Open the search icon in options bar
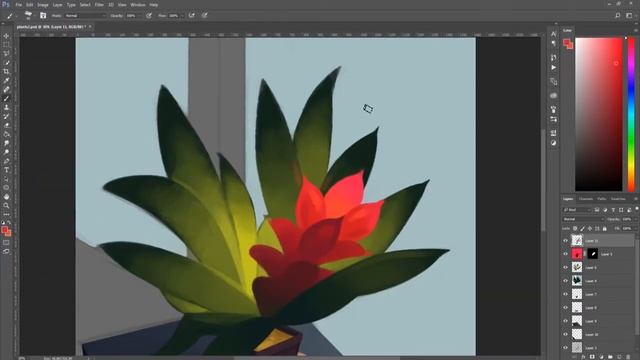The height and width of the screenshot is (360, 640). 618,16
